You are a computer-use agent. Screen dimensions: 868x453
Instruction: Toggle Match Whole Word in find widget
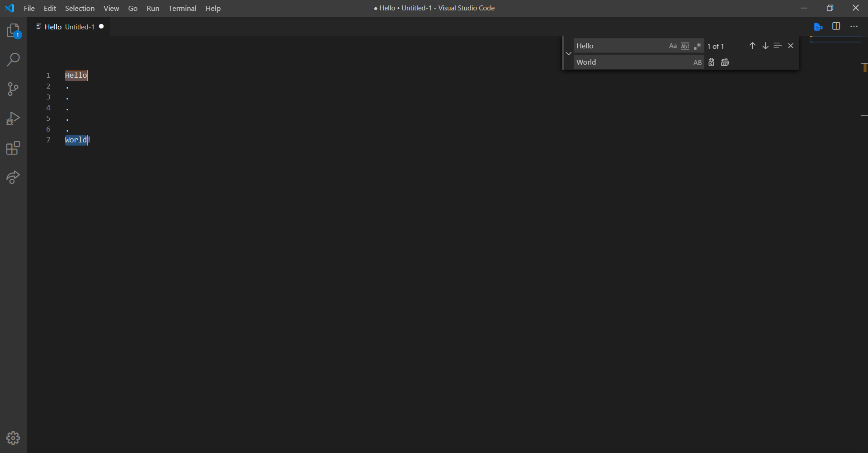(685, 46)
